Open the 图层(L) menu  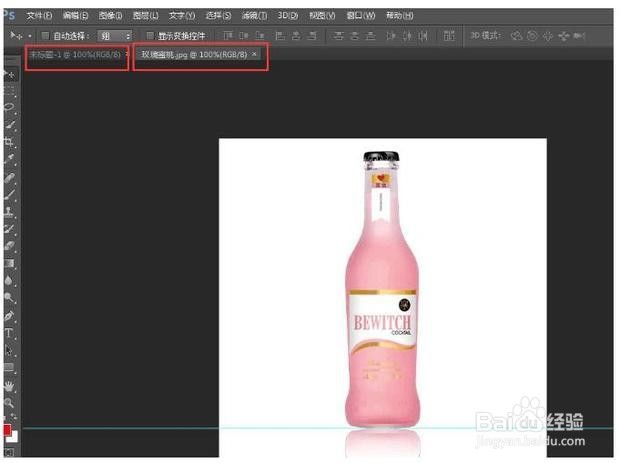(146, 15)
